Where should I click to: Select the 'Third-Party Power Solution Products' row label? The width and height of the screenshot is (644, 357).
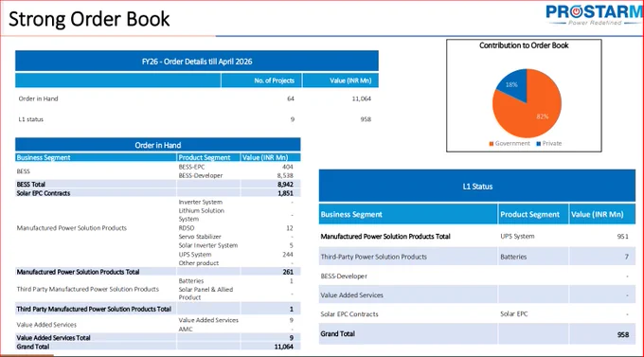point(374,257)
